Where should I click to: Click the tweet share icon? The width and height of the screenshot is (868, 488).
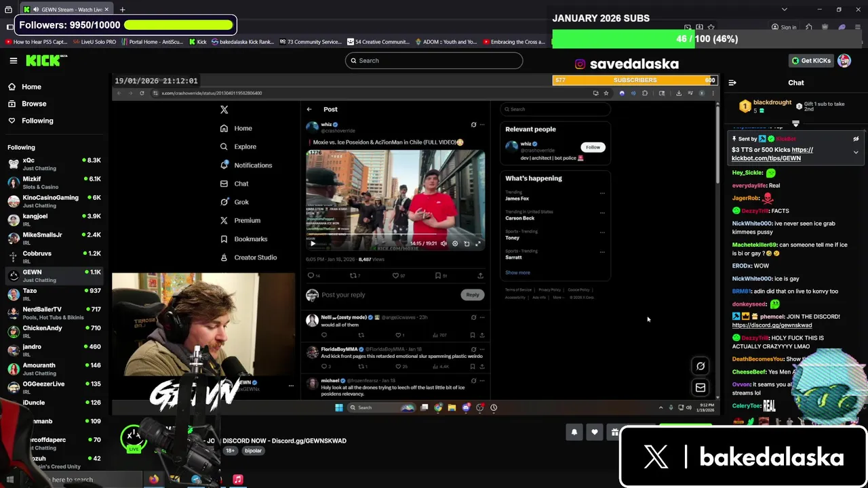(x=480, y=275)
